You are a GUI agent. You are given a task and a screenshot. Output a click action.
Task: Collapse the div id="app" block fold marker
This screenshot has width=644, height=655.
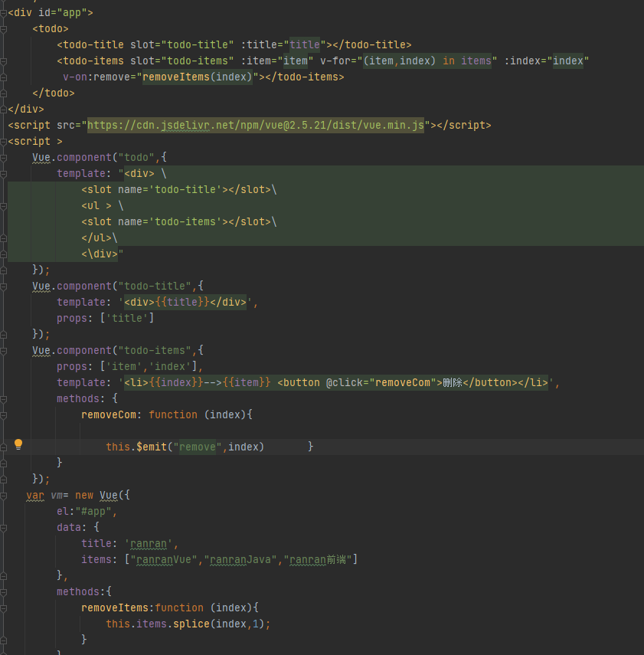[x=3, y=13]
